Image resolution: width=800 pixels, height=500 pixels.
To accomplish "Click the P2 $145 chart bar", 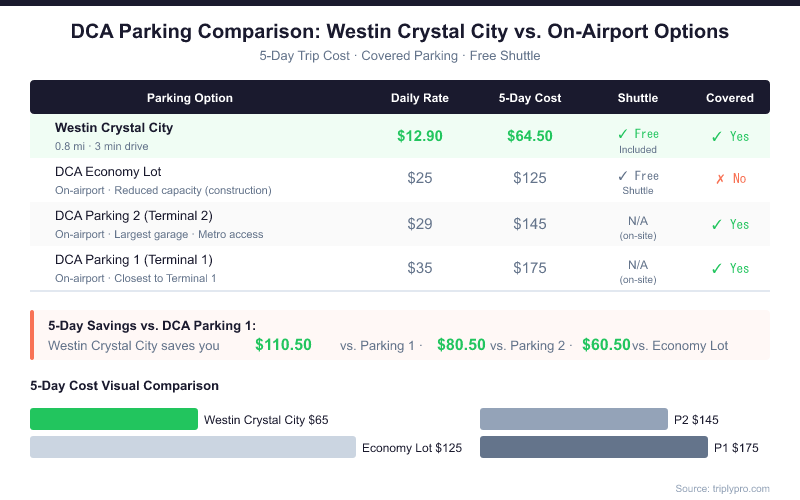I will 573,419.
